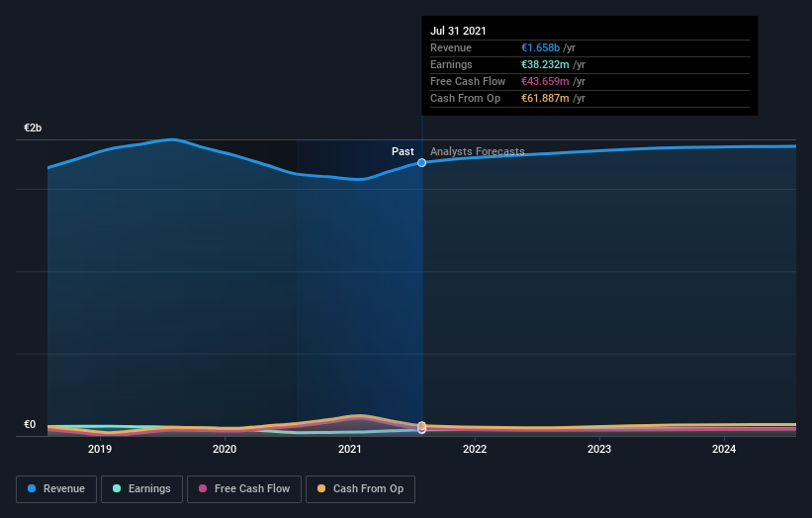The width and height of the screenshot is (812, 518).
Task: Select the pink Free Cash Flow data point marker
Action: [421, 429]
